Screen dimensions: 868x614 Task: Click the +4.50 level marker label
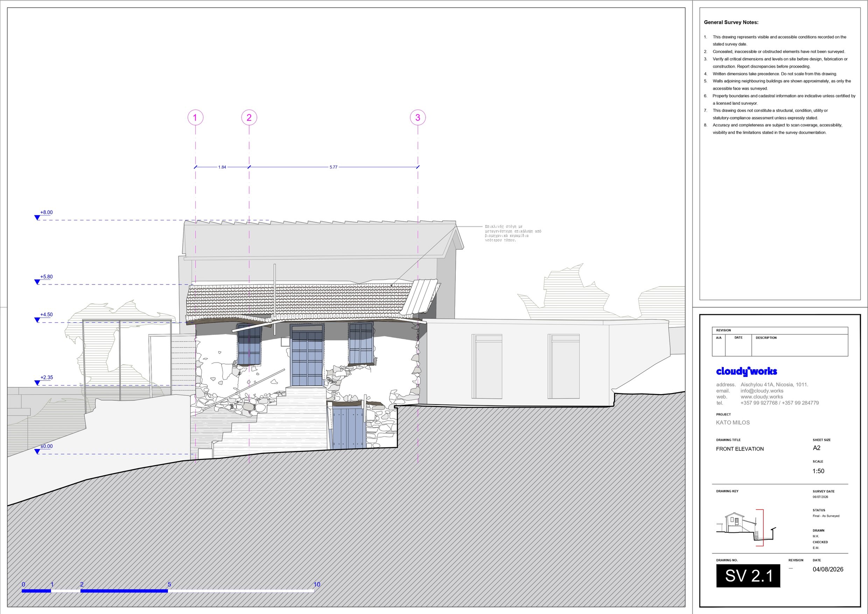pyautogui.click(x=46, y=315)
